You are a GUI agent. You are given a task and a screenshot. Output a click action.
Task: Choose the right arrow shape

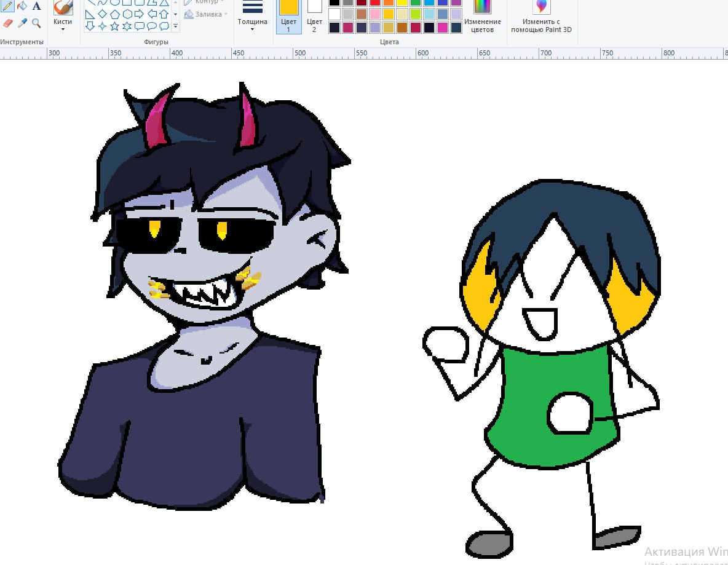tap(140, 14)
